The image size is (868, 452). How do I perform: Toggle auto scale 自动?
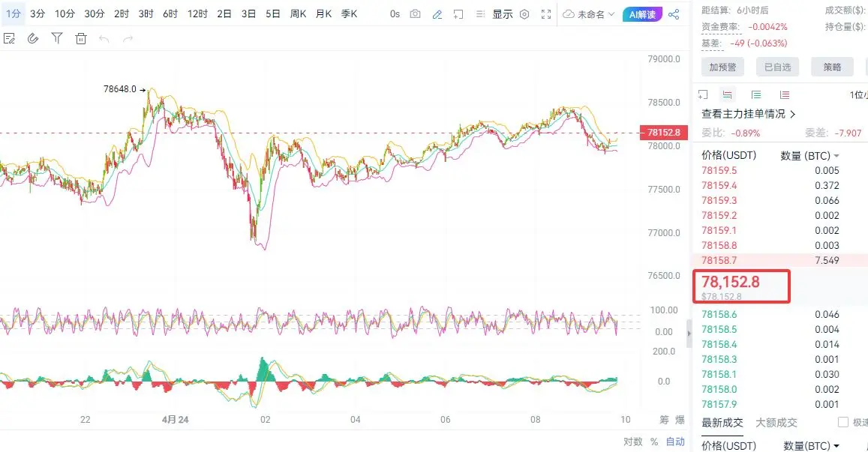point(675,442)
